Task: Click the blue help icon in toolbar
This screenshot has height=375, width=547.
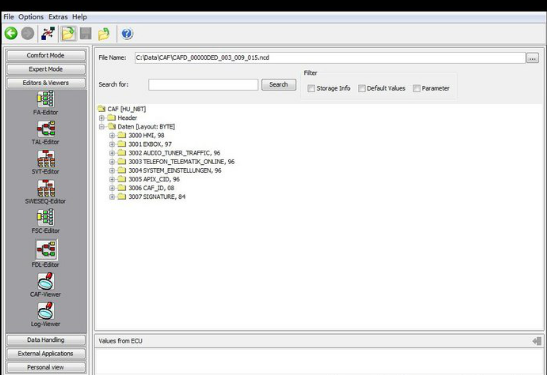Action: pos(127,33)
